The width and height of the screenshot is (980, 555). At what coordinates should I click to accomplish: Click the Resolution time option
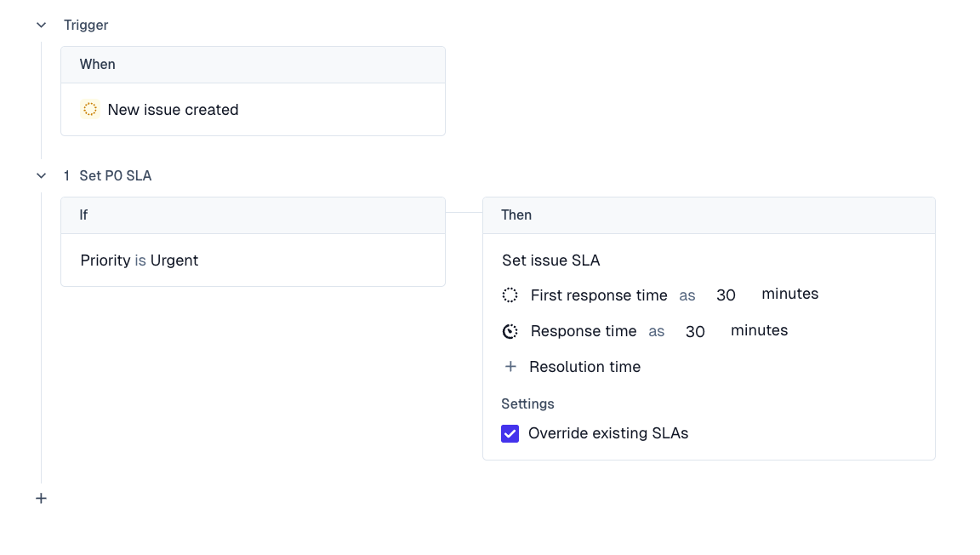click(x=584, y=367)
